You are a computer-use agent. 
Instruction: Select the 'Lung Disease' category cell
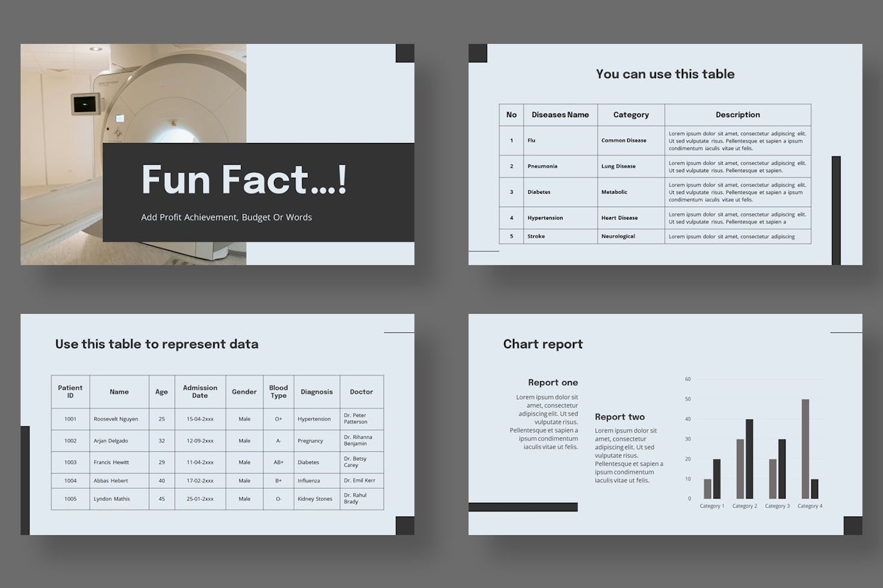[x=631, y=166]
